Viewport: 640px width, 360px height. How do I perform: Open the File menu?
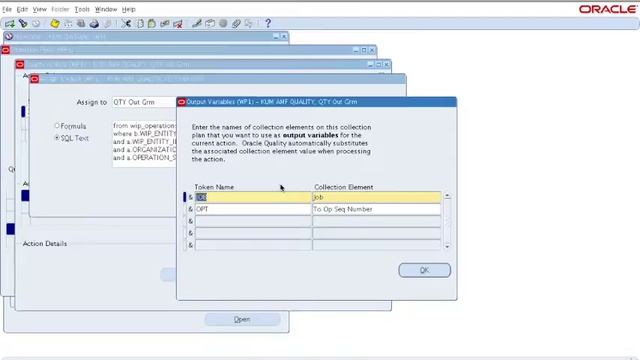tap(7, 9)
